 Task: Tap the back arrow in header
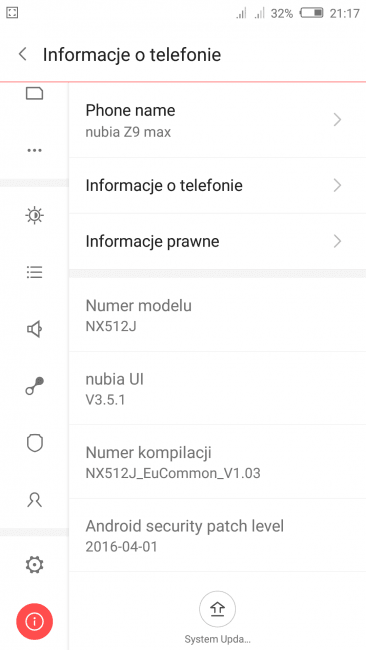(22, 54)
